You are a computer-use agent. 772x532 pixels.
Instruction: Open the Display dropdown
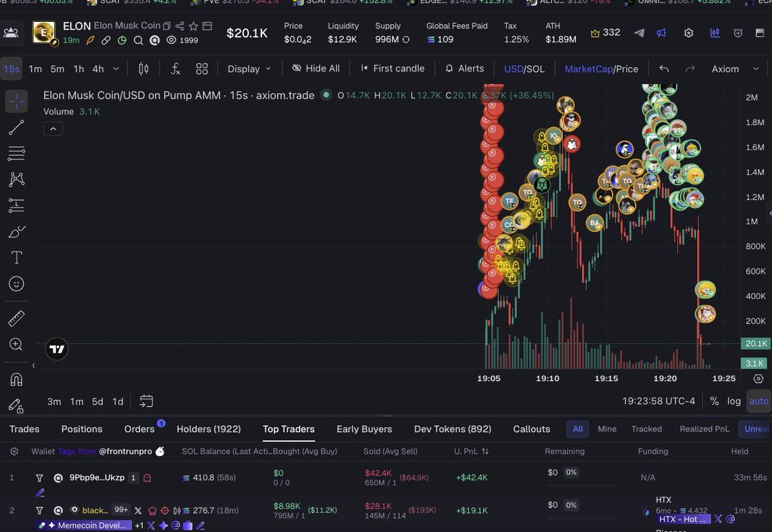click(x=249, y=69)
